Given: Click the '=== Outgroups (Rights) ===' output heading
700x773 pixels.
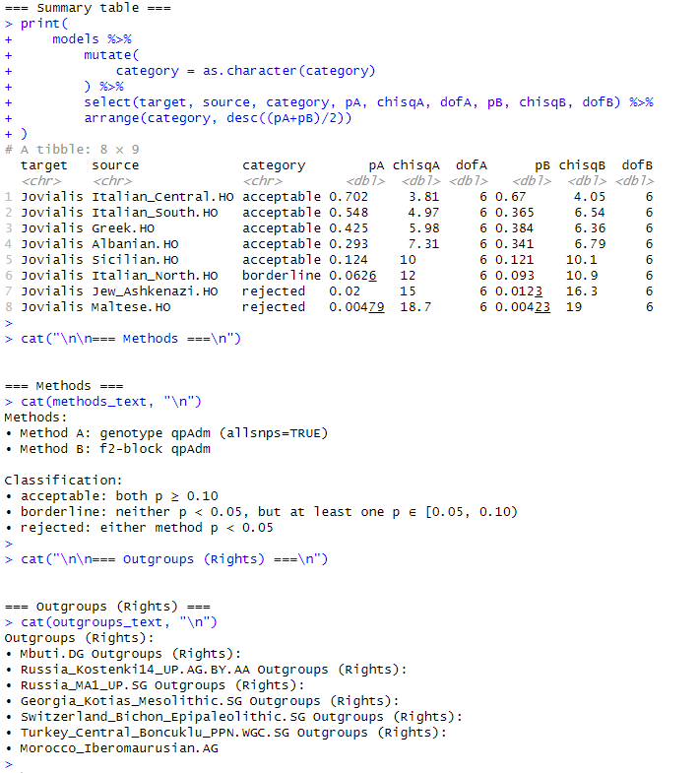Looking at the screenshot, I should click(107, 607).
